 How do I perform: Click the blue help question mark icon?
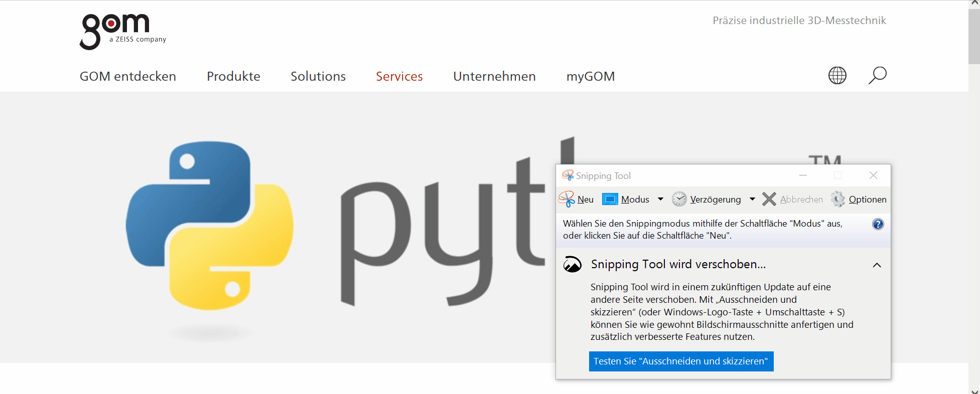878,224
